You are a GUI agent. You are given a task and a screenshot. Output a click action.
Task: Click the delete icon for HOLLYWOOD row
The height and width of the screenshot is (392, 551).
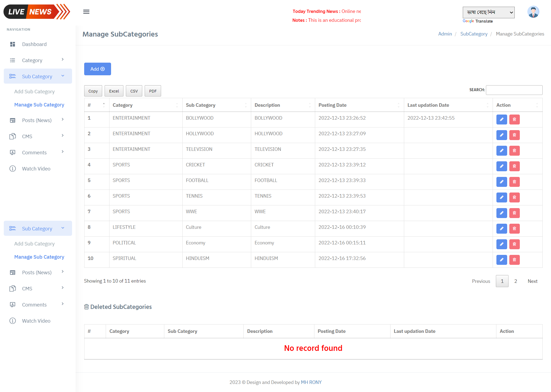[514, 135]
